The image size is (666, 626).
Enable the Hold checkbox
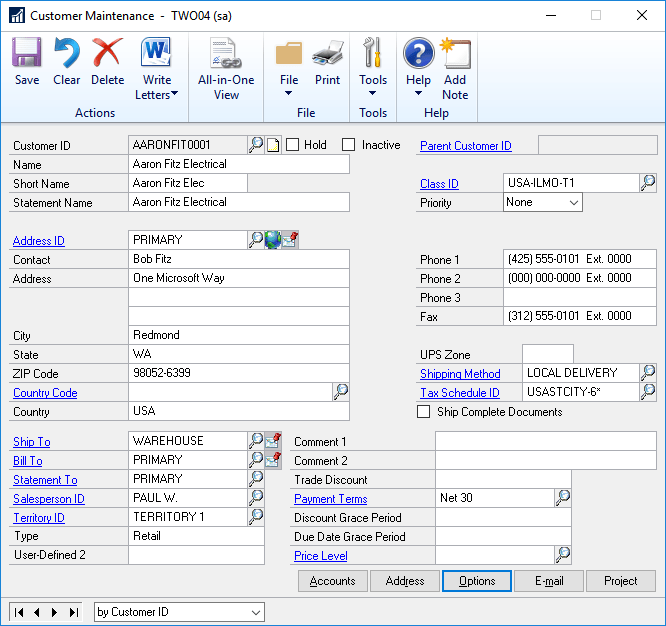tap(293, 145)
